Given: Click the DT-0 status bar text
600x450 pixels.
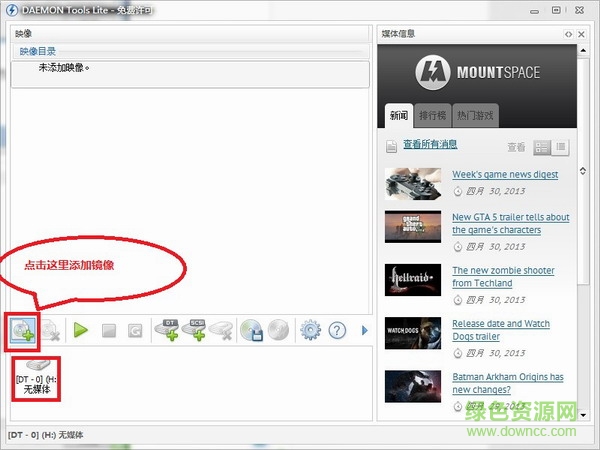Looking at the screenshot, I should tap(46, 435).
